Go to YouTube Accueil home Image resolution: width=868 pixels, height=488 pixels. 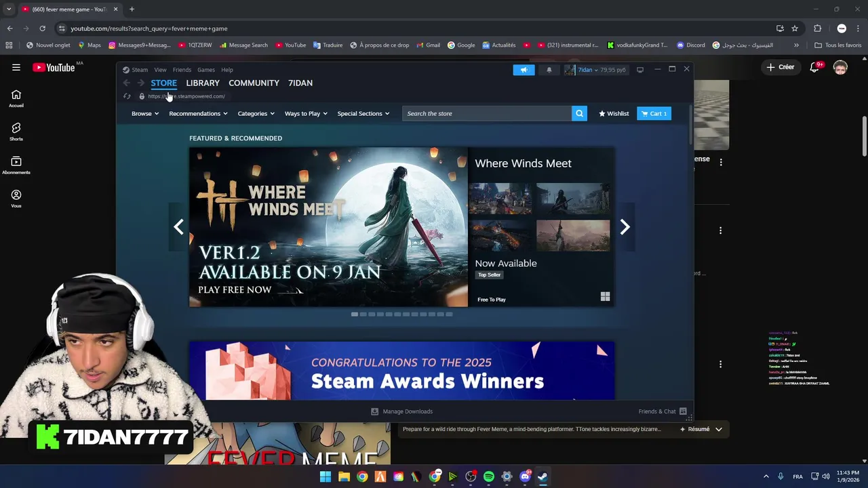pyautogui.click(x=16, y=99)
